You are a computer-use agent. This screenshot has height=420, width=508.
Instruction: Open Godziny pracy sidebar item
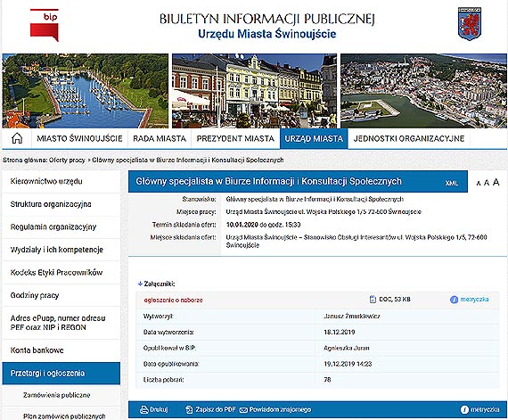click(x=61, y=295)
